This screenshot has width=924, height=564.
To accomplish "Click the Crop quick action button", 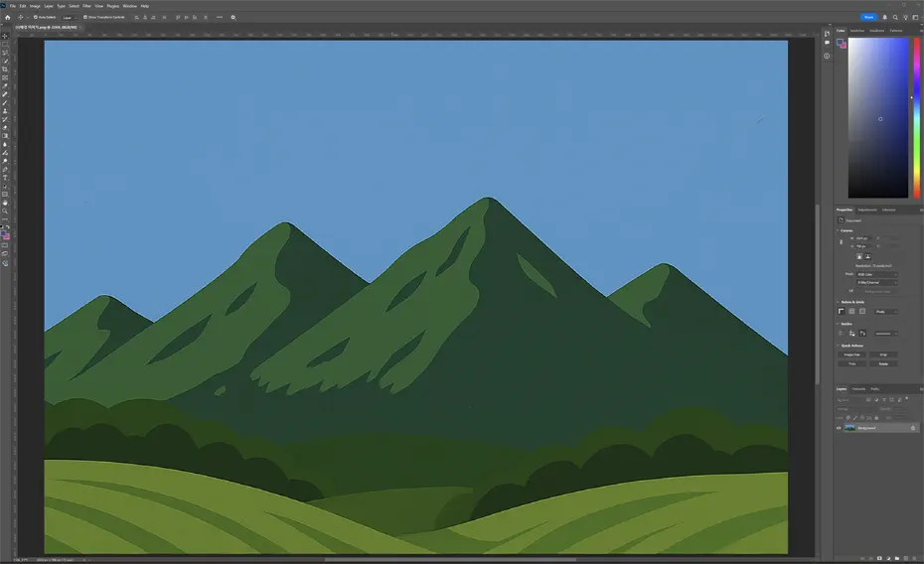I will (x=883, y=355).
